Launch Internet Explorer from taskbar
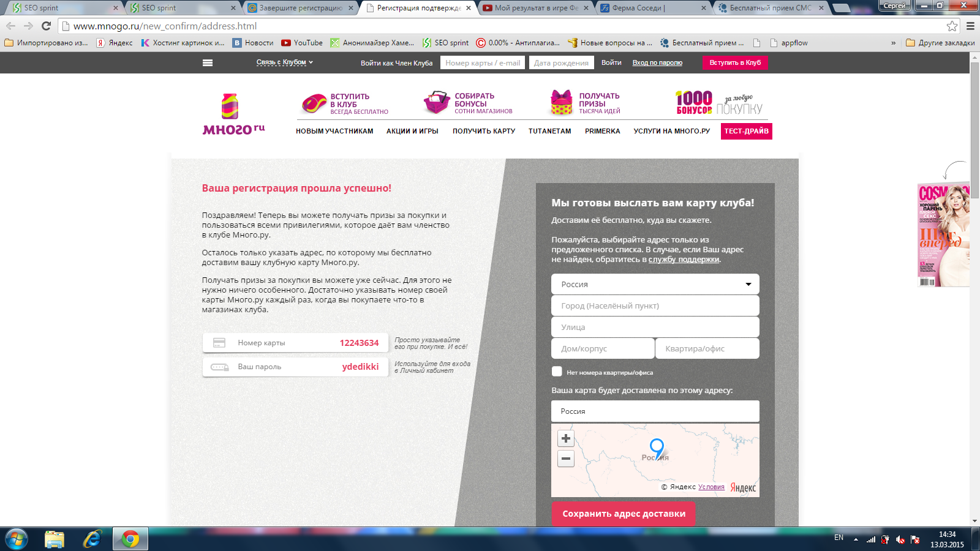 92,539
